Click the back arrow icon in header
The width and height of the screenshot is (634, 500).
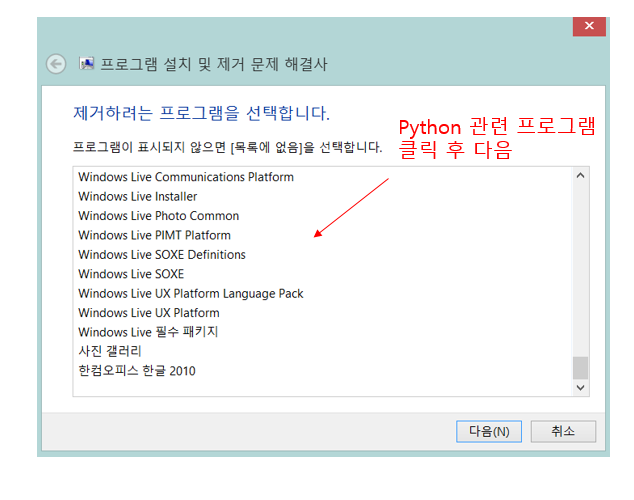[56, 64]
